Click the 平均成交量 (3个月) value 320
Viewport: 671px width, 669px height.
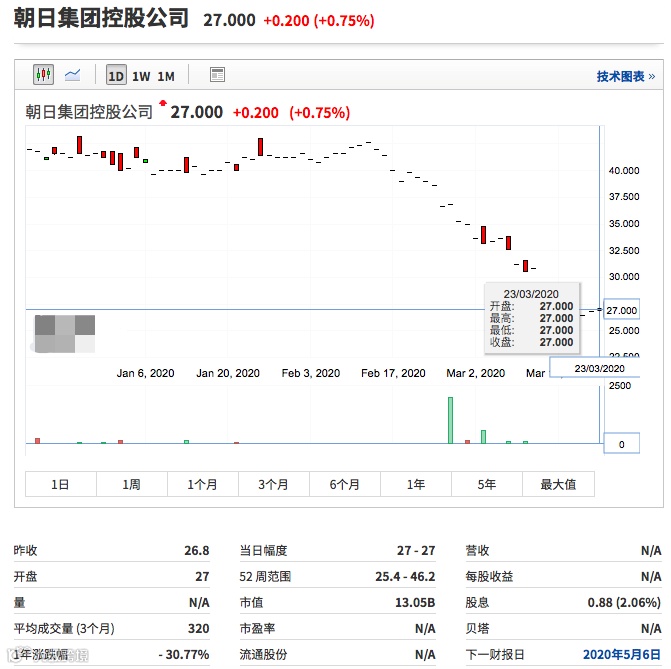[199, 628]
